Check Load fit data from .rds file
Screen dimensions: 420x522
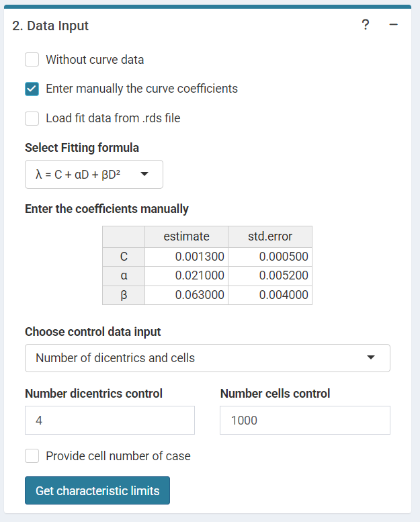pos(32,118)
